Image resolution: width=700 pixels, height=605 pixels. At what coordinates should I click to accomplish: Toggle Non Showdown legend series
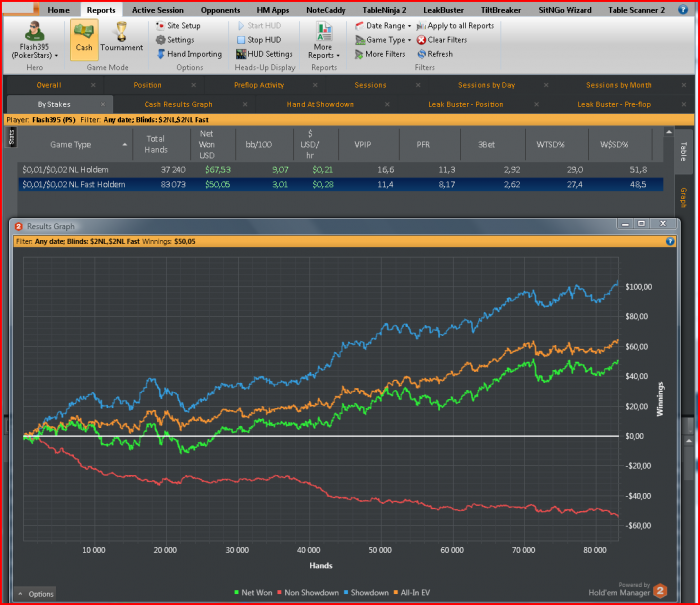click(308, 592)
